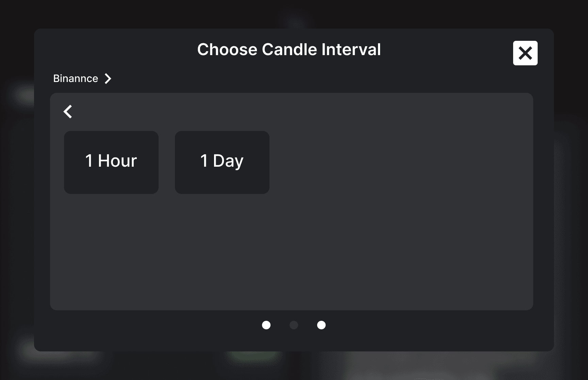
Task: Pick the hourly interval tile
Action: tap(111, 162)
